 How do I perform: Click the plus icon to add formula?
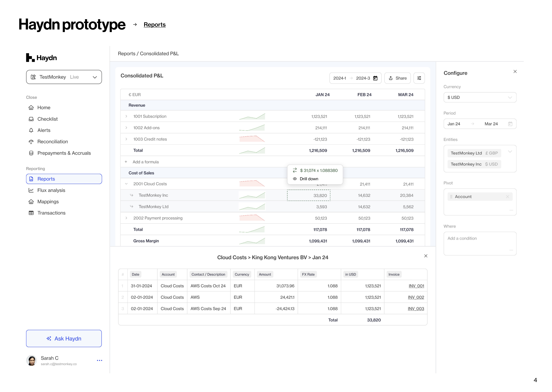[x=126, y=162]
